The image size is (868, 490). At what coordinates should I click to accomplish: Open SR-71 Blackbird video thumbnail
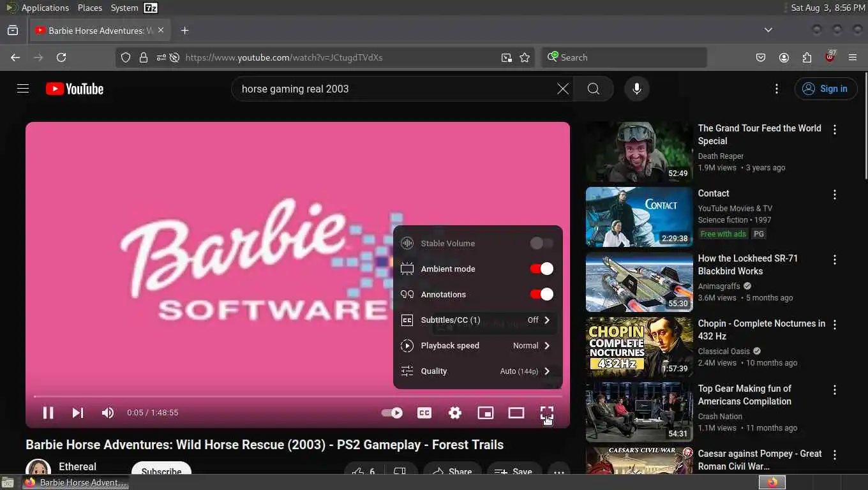click(x=639, y=282)
